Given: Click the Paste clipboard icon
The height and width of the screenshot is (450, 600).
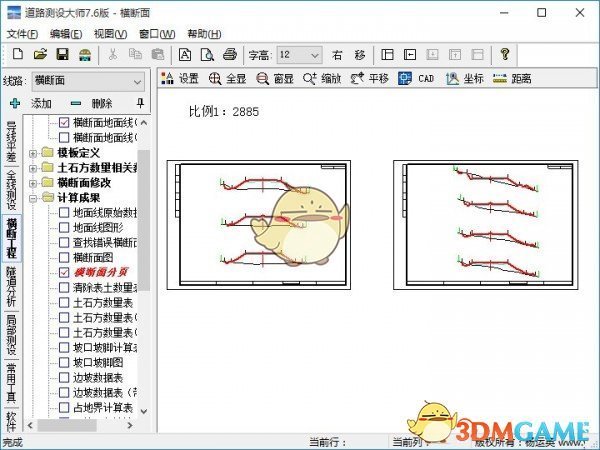Looking at the screenshot, I should [x=158, y=54].
